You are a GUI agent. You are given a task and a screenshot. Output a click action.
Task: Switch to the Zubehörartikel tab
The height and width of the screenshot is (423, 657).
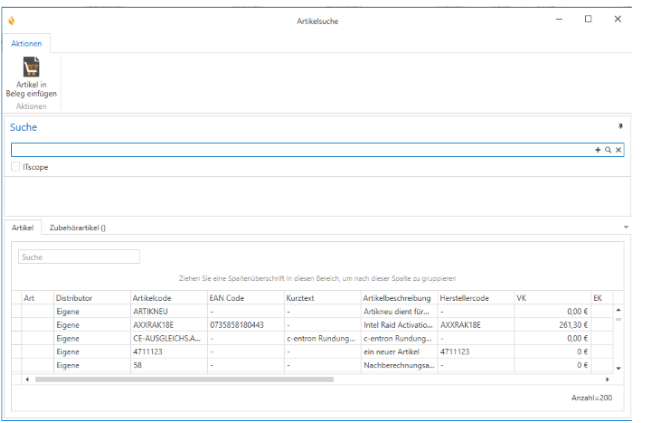pyautogui.click(x=79, y=228)
